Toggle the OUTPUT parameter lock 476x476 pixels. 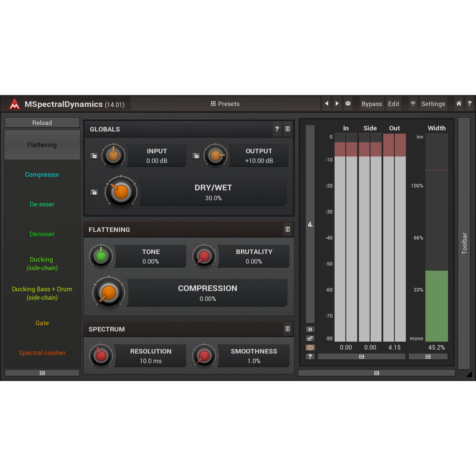(x=196, y=156)
